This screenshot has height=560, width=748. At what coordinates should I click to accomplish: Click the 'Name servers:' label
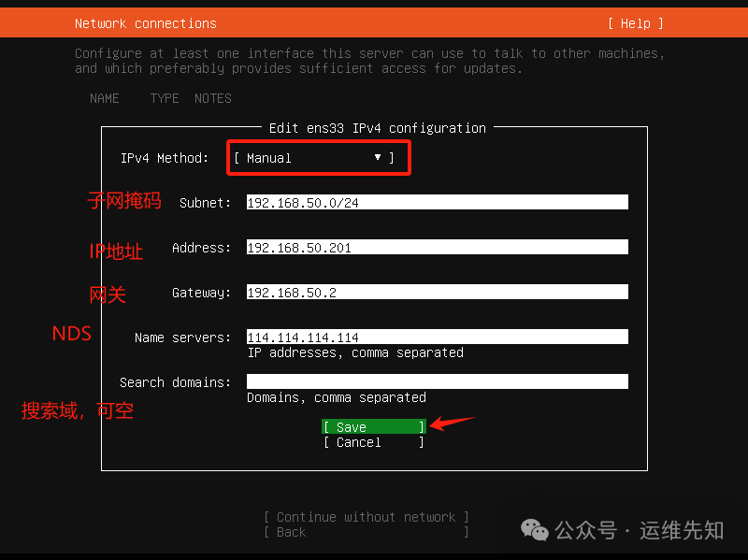(182, 337)
